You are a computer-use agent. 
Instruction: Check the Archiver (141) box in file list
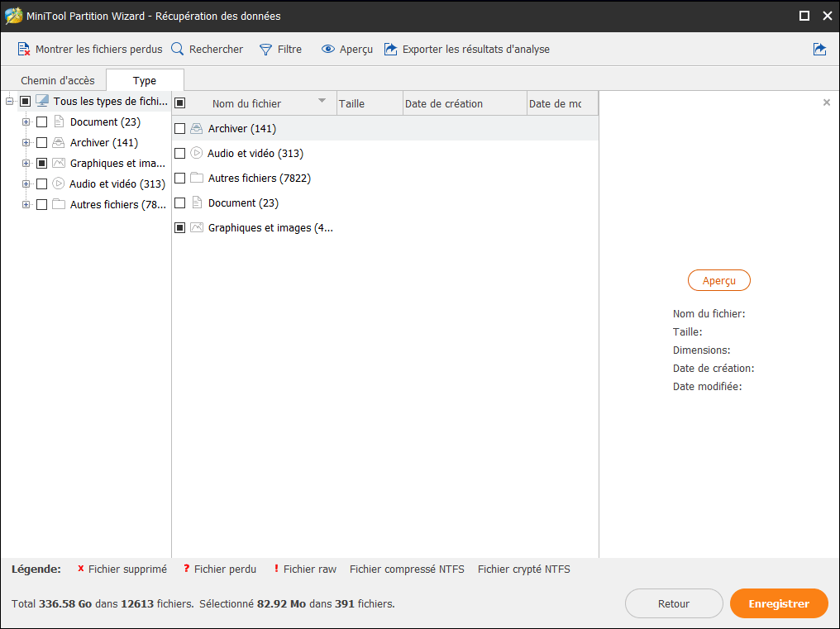pos(180,129)
